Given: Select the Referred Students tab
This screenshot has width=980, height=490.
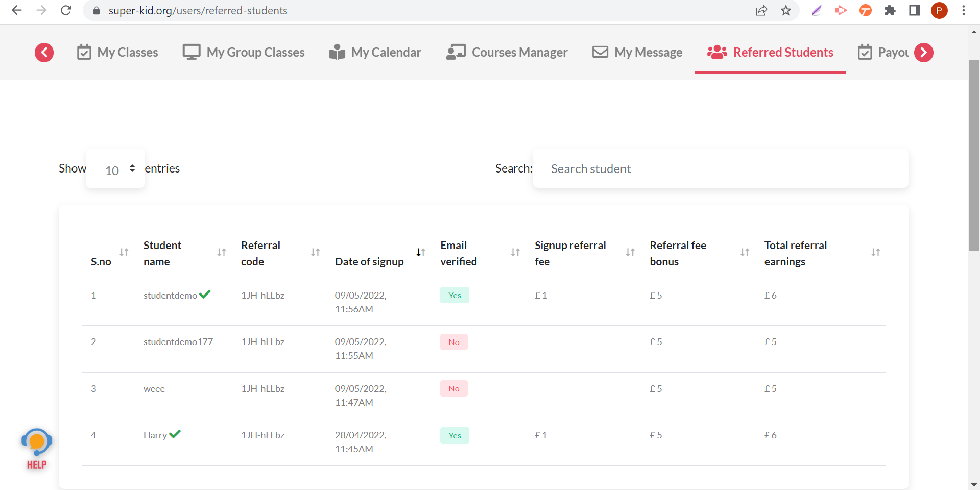Looking at the screenshot, I should click(770, 52).
